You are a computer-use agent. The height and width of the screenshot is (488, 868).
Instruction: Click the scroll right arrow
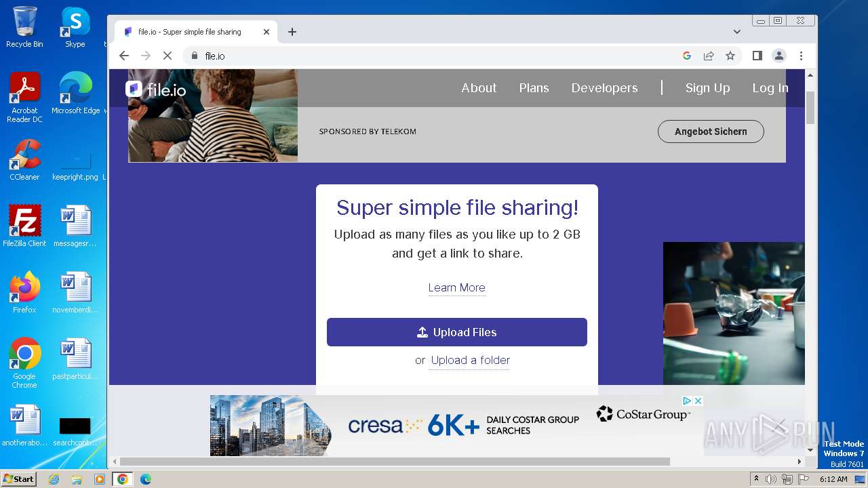pyautogui.click(x=800, y=462)
